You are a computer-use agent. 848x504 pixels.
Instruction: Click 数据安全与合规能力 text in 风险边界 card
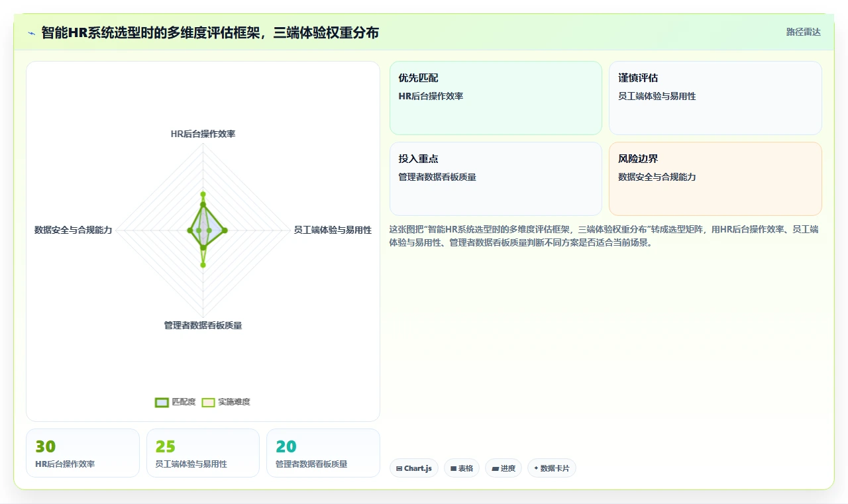click(x=657, y=177)
